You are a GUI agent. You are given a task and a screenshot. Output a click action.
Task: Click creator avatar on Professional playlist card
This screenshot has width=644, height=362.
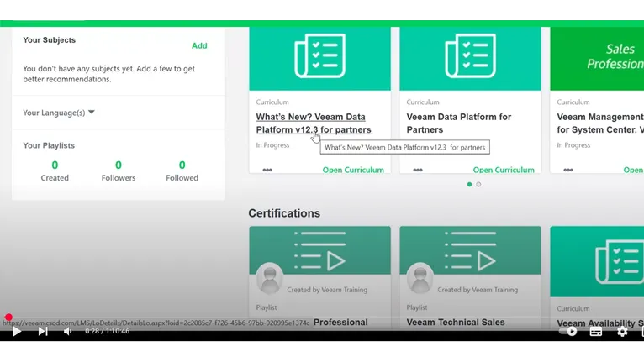(270, 279)
